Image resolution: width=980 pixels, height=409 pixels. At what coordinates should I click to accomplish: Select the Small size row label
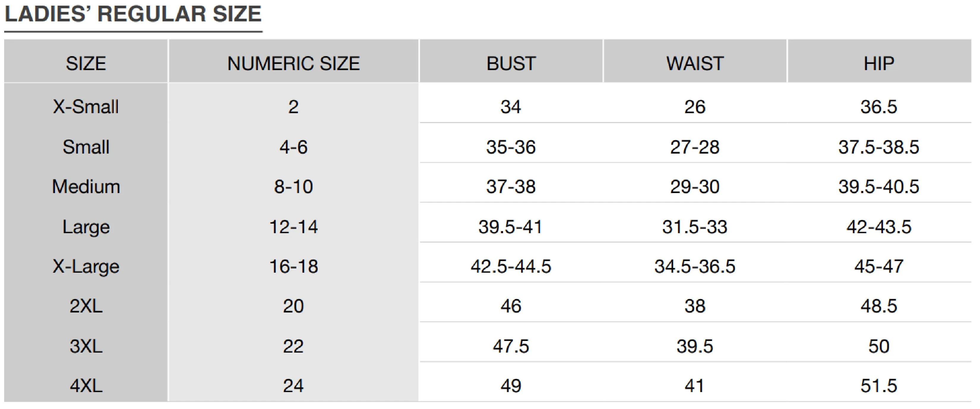86,146
